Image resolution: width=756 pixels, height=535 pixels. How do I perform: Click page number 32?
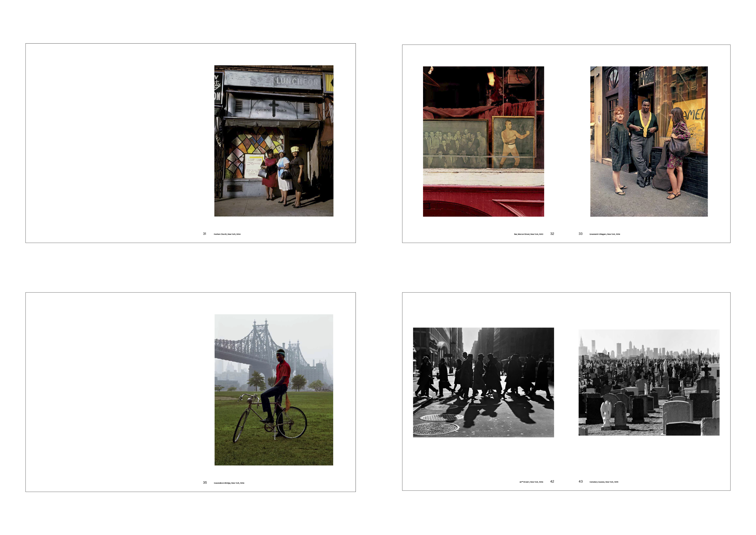[x=552, y=234]
